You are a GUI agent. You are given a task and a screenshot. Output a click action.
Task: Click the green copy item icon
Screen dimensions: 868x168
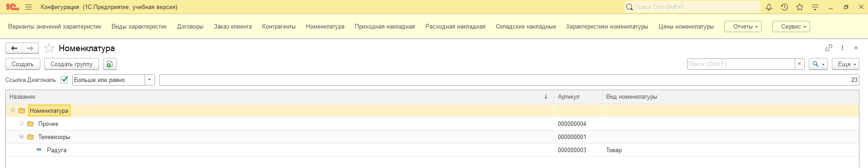[110, 64]
